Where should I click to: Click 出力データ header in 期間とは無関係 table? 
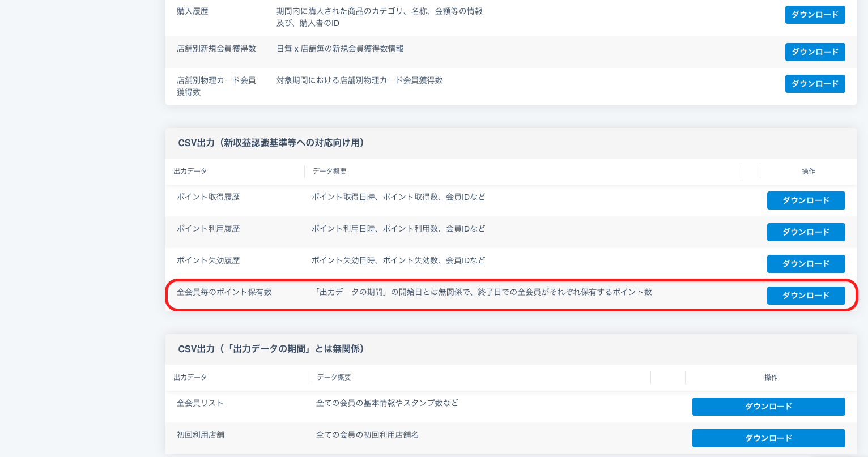pyautogui.click(x=190, y=377)
